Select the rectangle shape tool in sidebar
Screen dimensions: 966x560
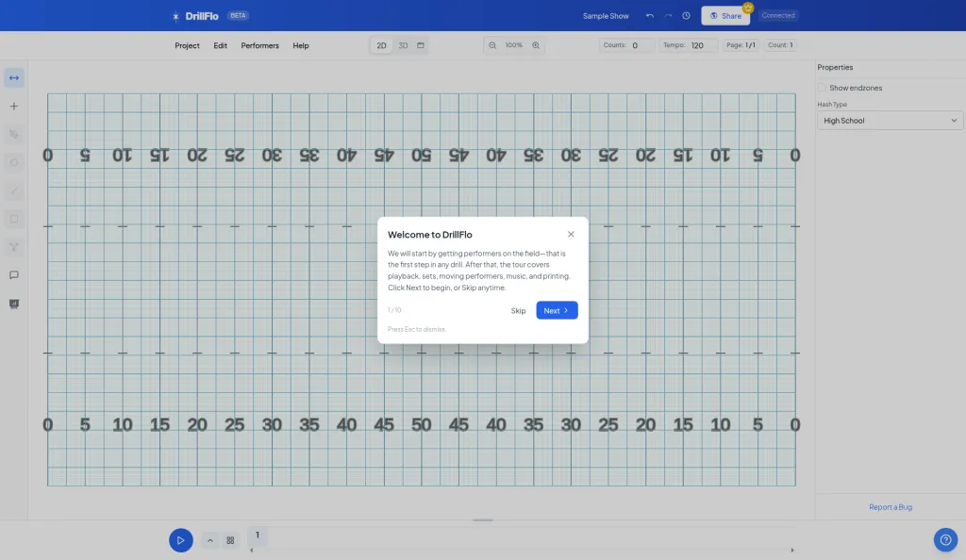[x=13, y=219]
